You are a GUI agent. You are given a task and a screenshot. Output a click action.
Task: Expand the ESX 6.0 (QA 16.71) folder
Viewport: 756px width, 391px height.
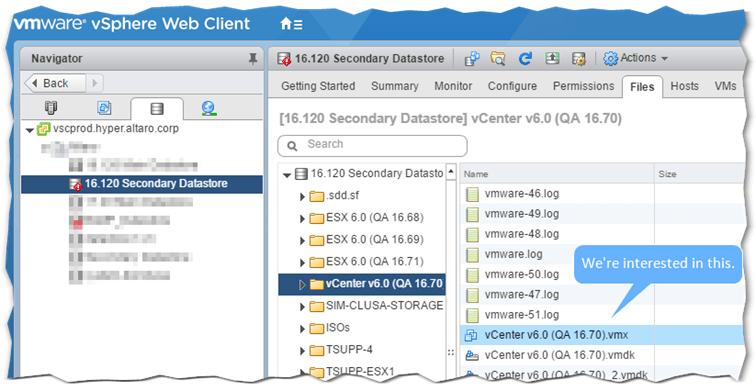pos(302,263)
